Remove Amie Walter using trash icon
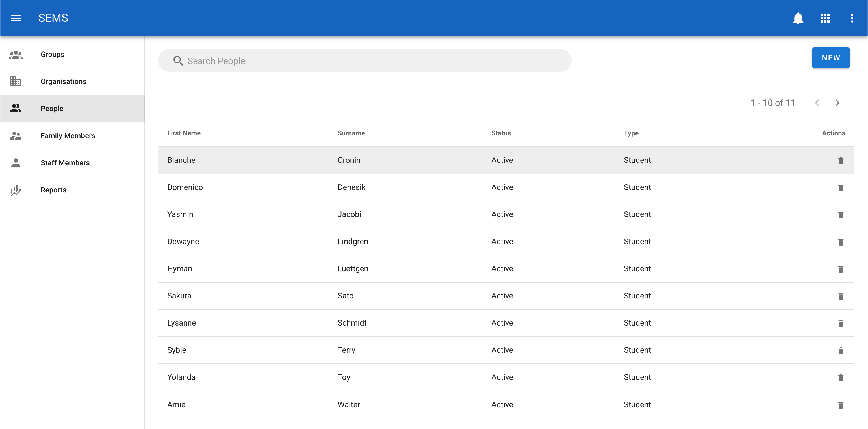This screenshot has height=429, width=868. pos(840,405)
